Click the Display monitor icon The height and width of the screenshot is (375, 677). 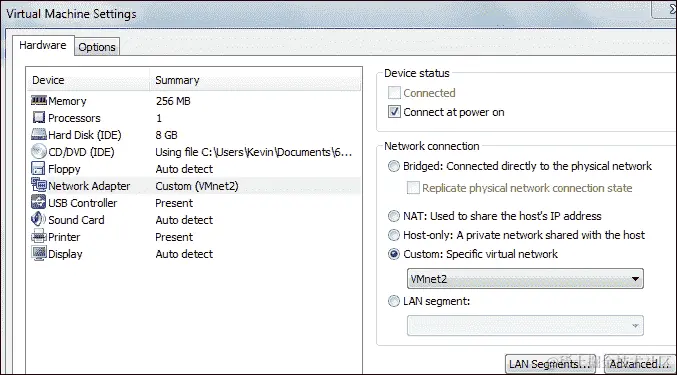click(x=39, y=253)
